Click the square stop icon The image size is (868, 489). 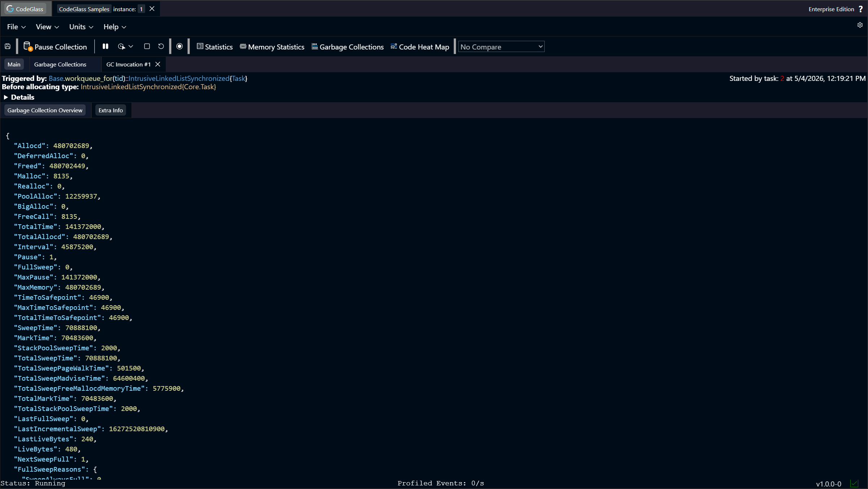click(147, 47)
